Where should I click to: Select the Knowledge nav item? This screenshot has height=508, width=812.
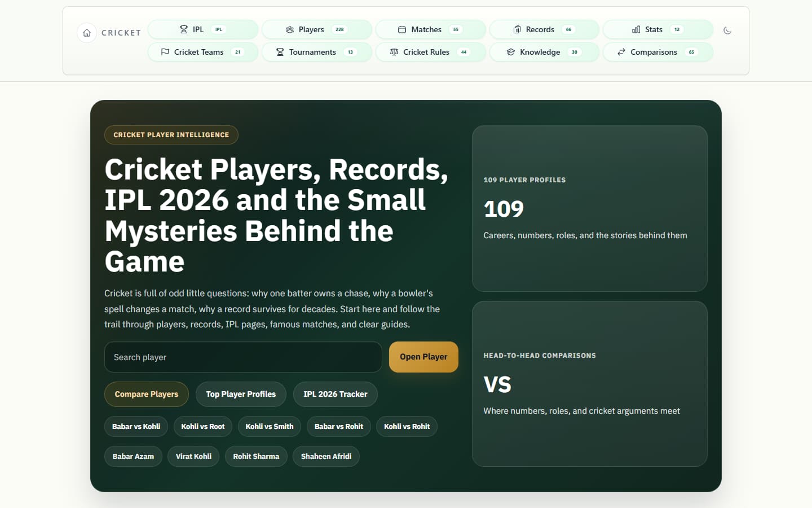(x=544, y=52)
